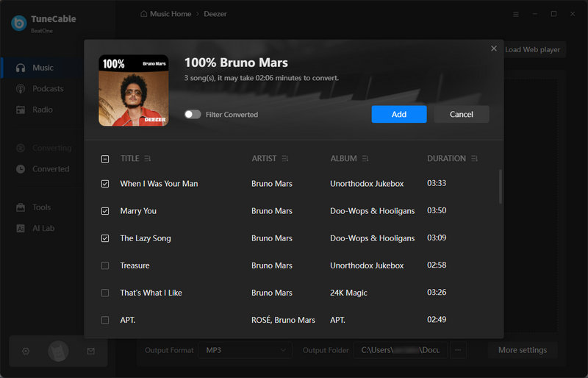Open settings gear in sidebar footer
The height and width of the screenshot is (378, 588).
click(26, 352)
